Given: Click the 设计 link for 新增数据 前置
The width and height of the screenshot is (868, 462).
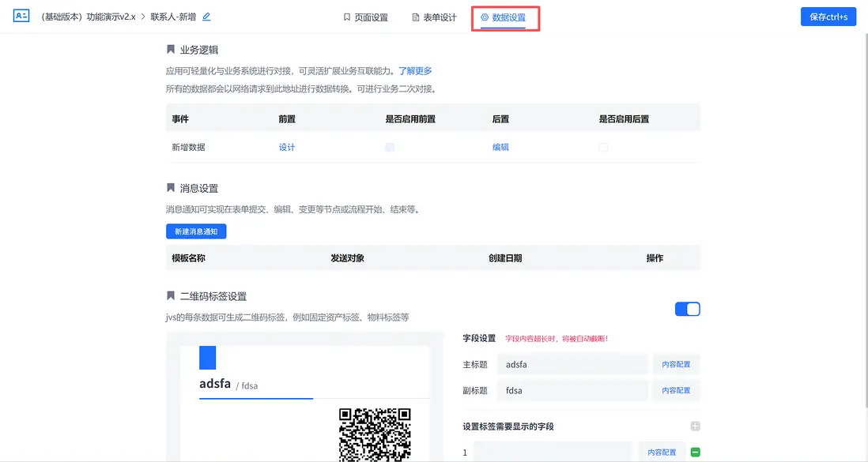Looking at the screenshot, I should 287,147.
